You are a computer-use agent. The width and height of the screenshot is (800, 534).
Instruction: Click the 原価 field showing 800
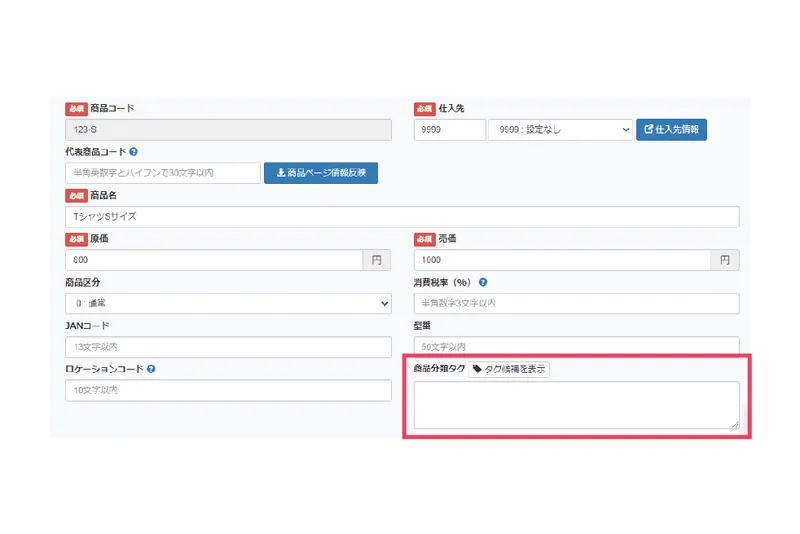pyautogui.click(x=214, y=260)
